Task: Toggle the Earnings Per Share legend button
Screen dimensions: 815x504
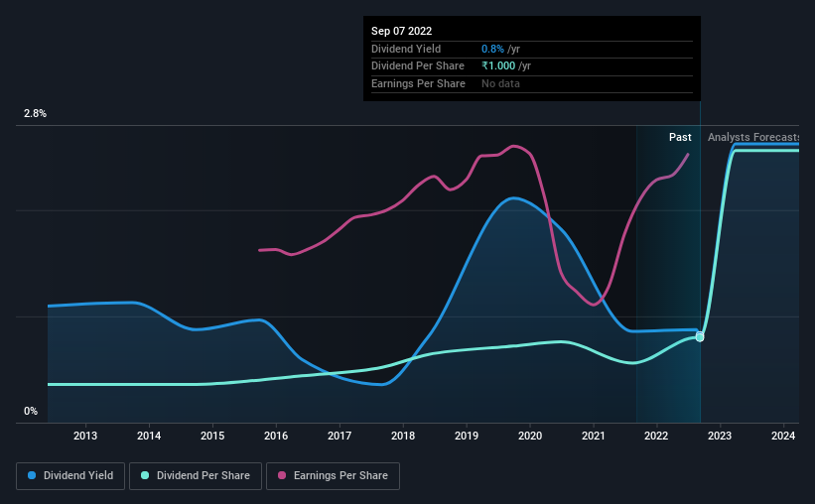Action: (333, 476)
